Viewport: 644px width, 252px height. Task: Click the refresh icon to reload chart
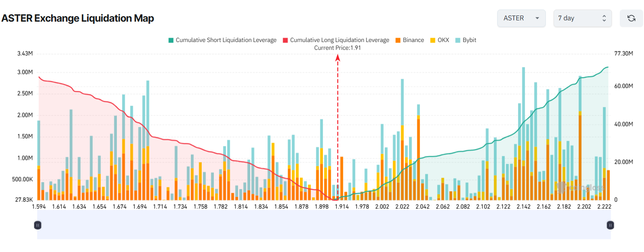pos(631,18)
